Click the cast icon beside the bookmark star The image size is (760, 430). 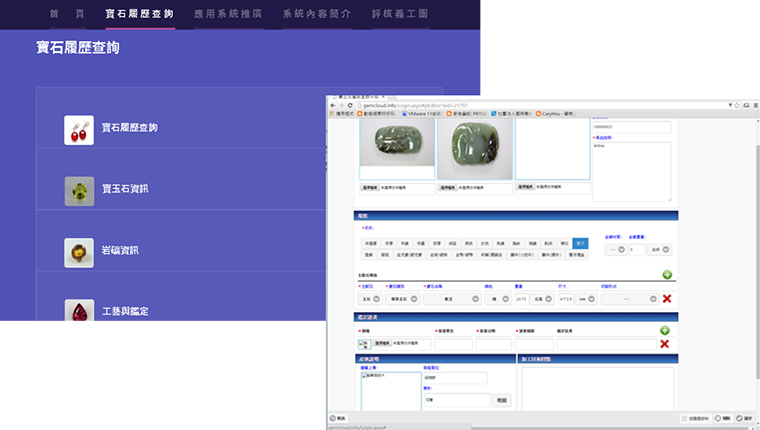[x=746, y=105]
